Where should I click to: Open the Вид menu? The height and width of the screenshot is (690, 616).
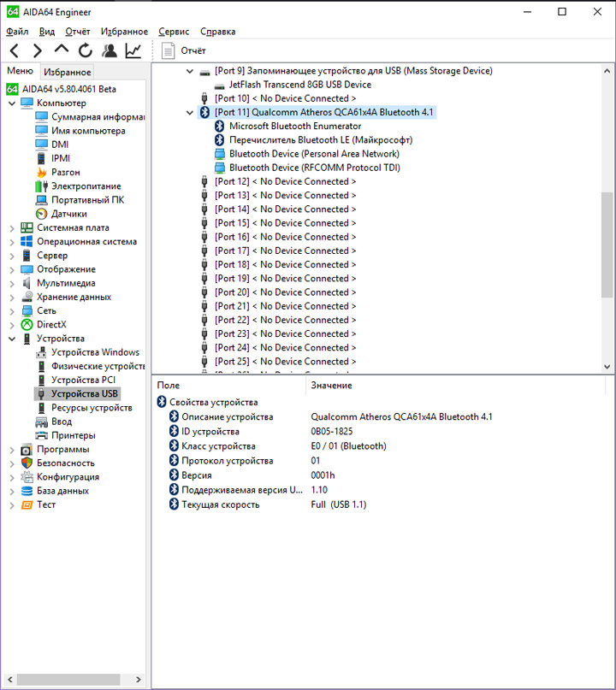point(47,32)
